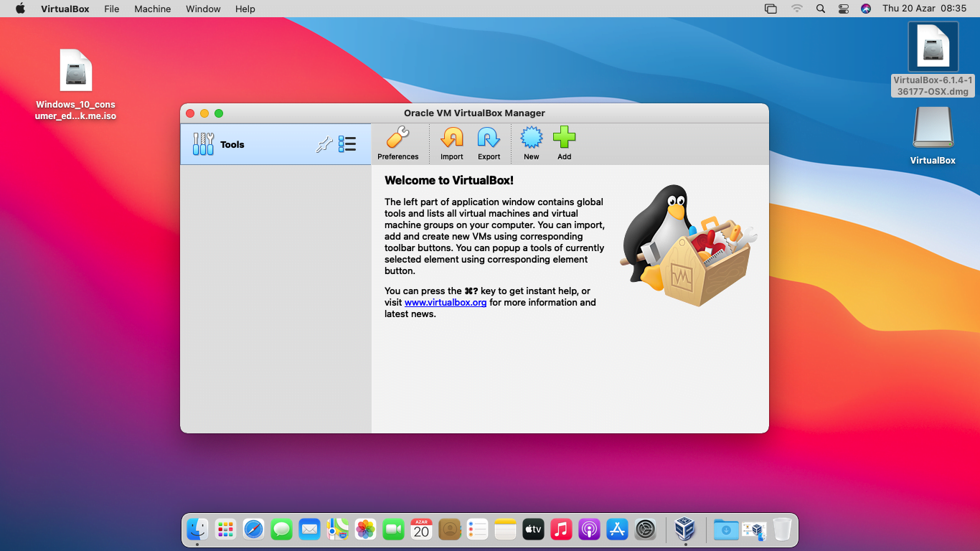Open Podcasts from the Dock
Screen dimensions: 980x551
point(589,529)
